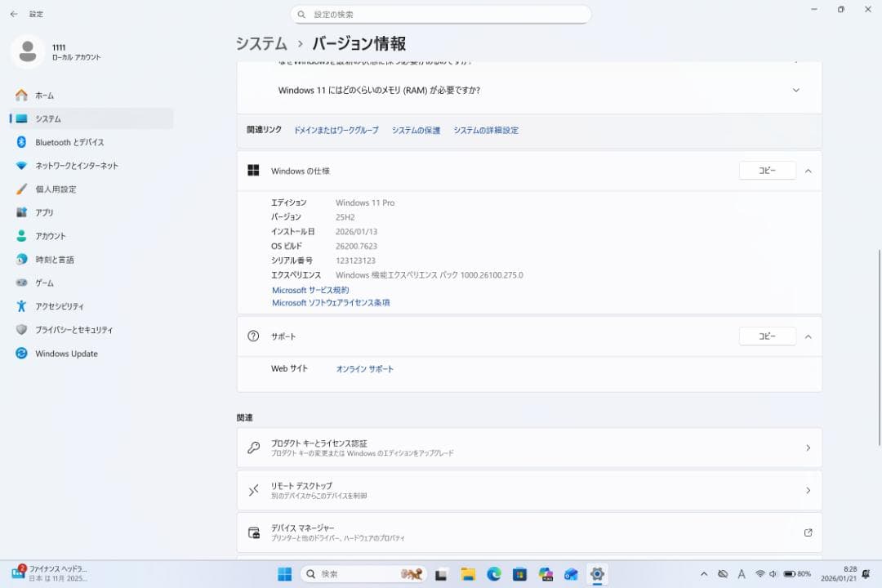The height and width of the screenshot is (588, 882).
Task: Open the オンライン サポート link
Action: tap(364, 368)
